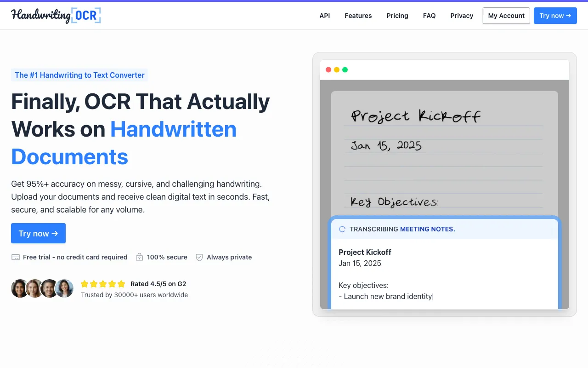The width and height of the screenshot is (588, 368).
Task: Click the handwritten Project Kickoff line
Action: point(416,116)
